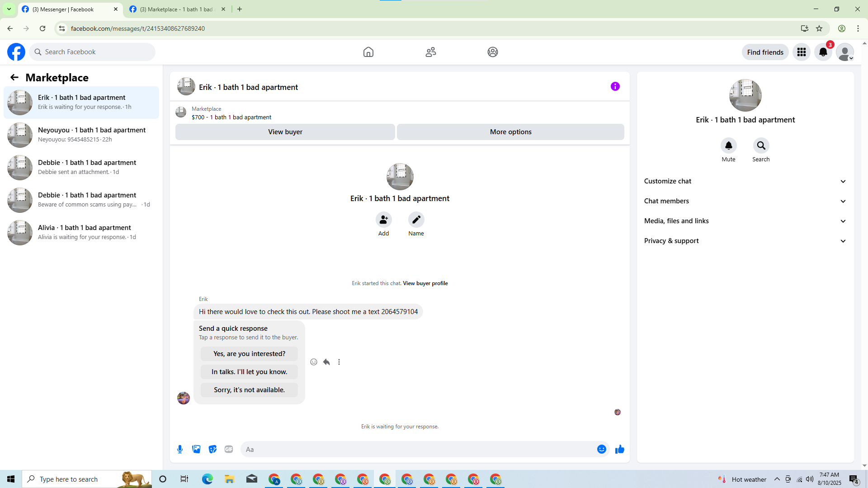The image size is (868, 488).
Task: Open the emoji picker in message box
Action: (x=601, y=449)
